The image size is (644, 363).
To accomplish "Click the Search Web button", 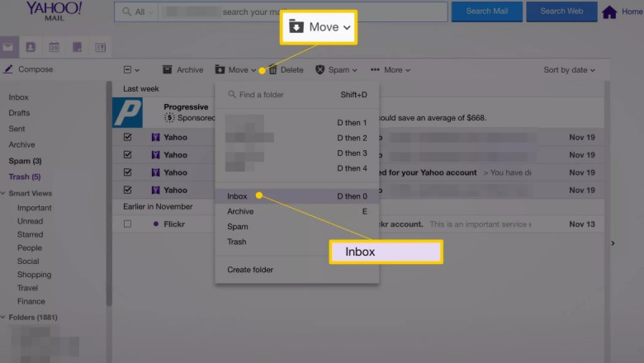I will pyautogui.click(x=561, y=12).
